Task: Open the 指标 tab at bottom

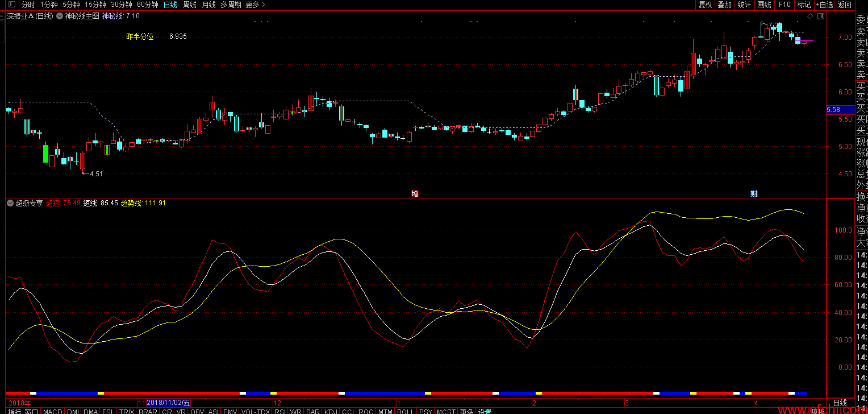Action: click(15, 411)
